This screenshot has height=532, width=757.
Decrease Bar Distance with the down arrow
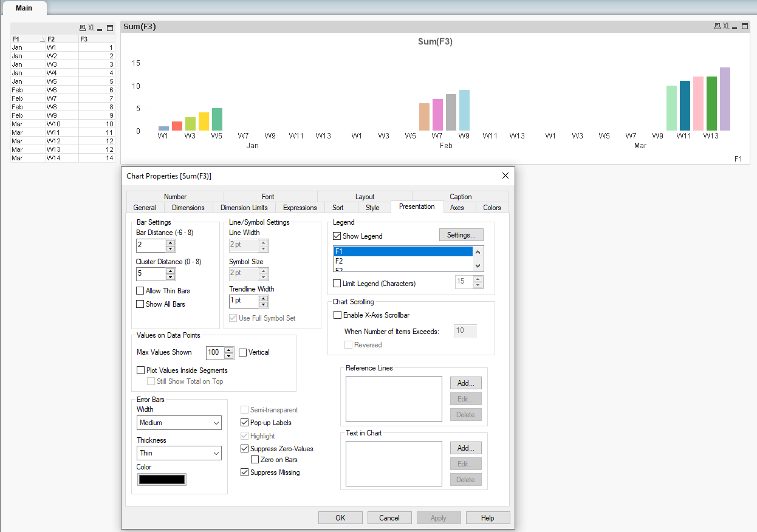pyautogui.click(x=171, y=248)
